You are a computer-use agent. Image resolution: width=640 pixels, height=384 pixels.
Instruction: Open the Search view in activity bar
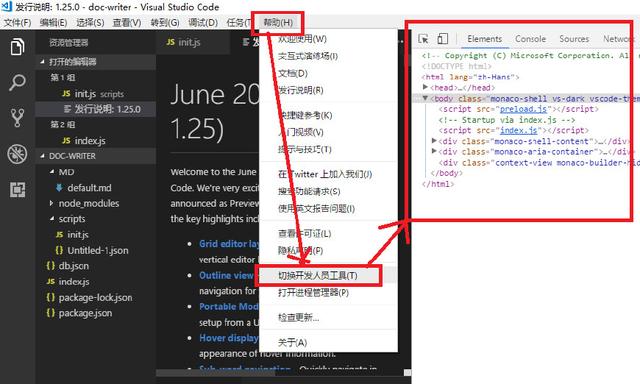(x=17, y=82)
